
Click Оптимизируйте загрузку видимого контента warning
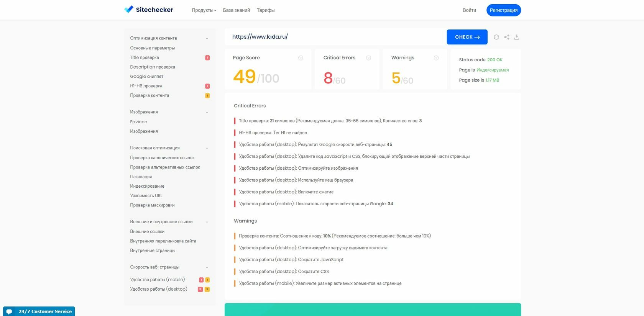313,248
